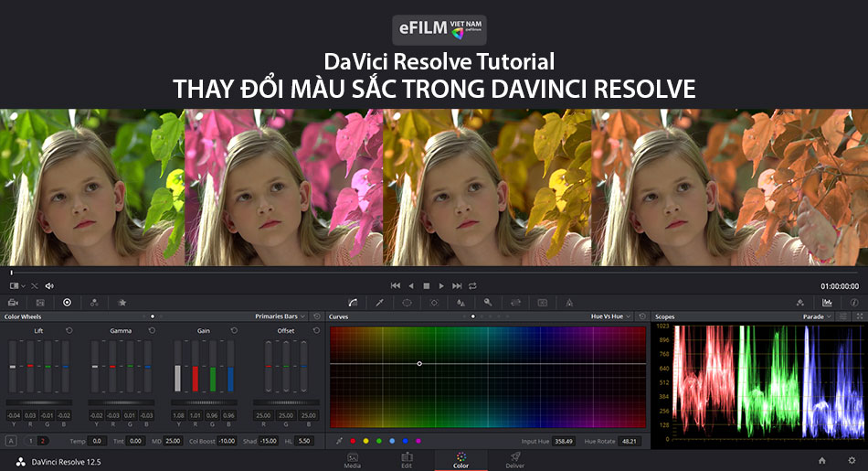Open the Blur palette
Viewport: 868px width, 471px height.
pos(460,303)
